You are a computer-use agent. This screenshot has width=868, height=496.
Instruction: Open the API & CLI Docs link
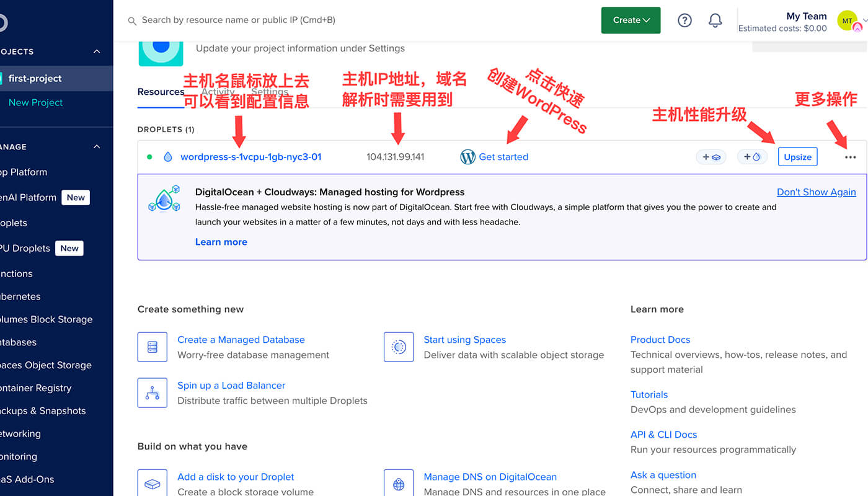click(664, 435)
